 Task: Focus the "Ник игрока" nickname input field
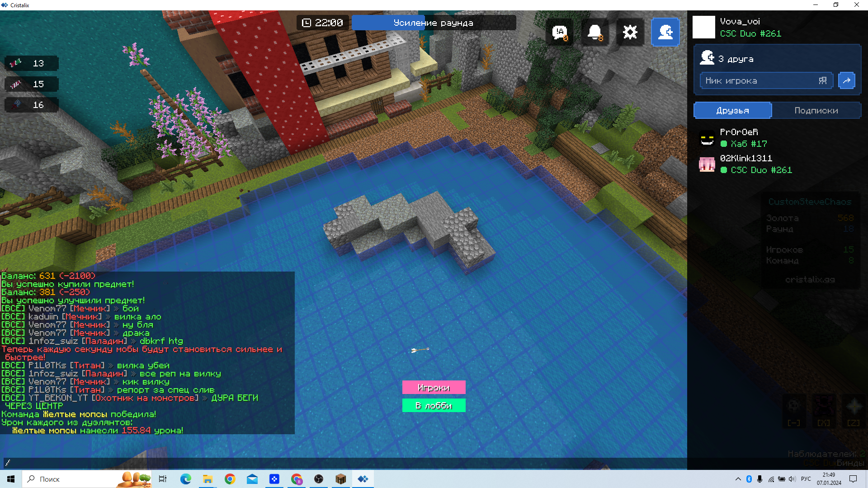point(766,81)
